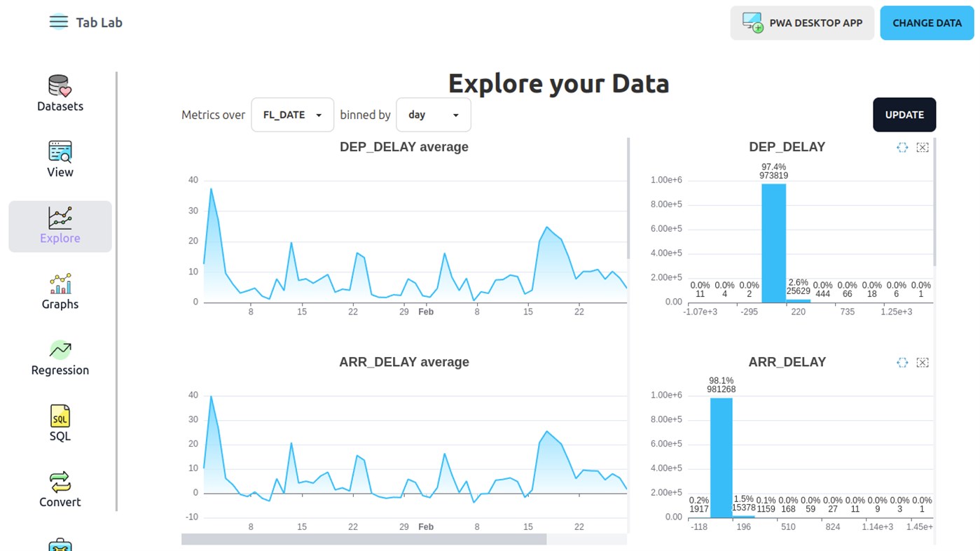Screen dimensions: 980x551
Task: Click the tallest DEP_DELAY histogram bar labeled 973819
Action: tap(773, 243)
